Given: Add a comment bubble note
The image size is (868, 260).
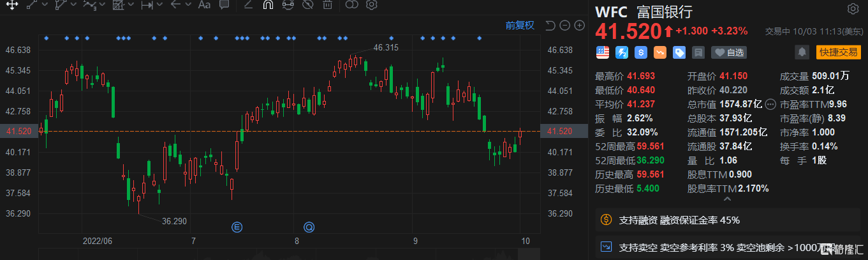Looking at the screenshot, I should (224, 5).
